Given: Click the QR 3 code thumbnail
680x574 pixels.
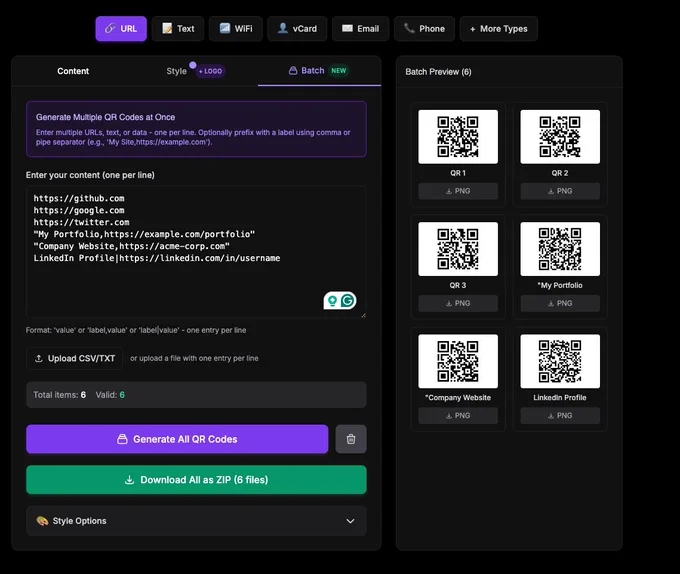Looking at the screenshot, I should tap(458, 249).
